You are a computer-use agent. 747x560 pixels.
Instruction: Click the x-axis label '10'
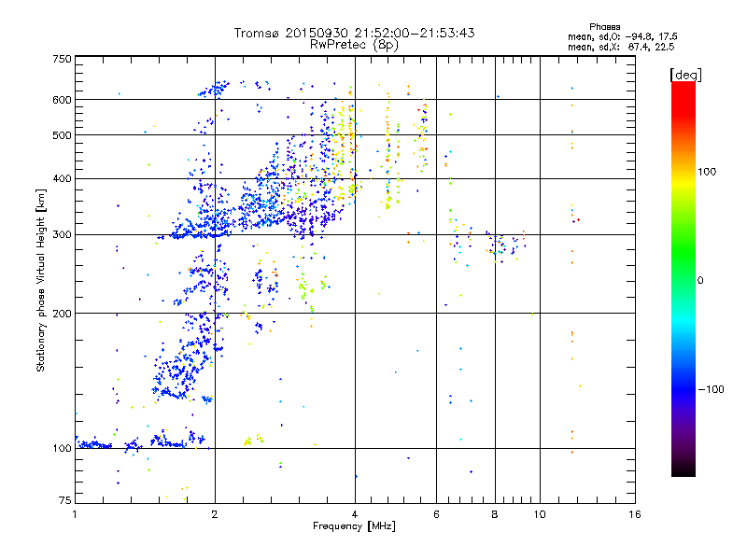pos(540,514)
